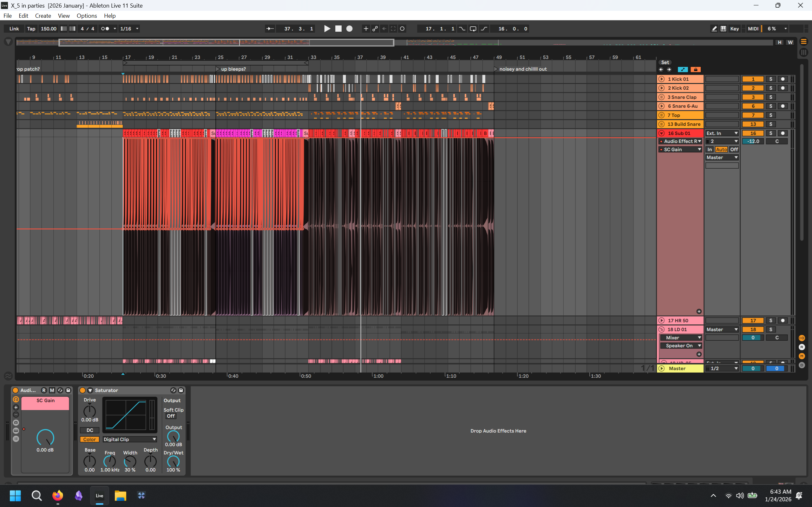
Task: Click the Tap tempo button
Action: pyautogui.click(x=31, y=29)
